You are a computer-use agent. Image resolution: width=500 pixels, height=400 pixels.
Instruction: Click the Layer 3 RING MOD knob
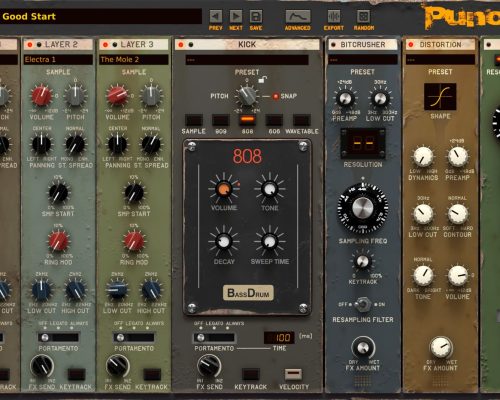click(x=134, y=241)
